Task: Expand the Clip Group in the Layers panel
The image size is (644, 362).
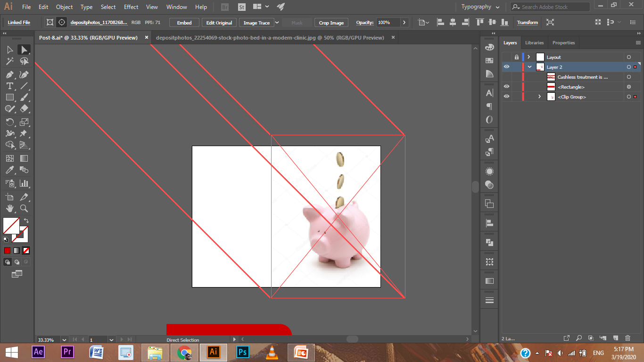Action: point(539,97)
